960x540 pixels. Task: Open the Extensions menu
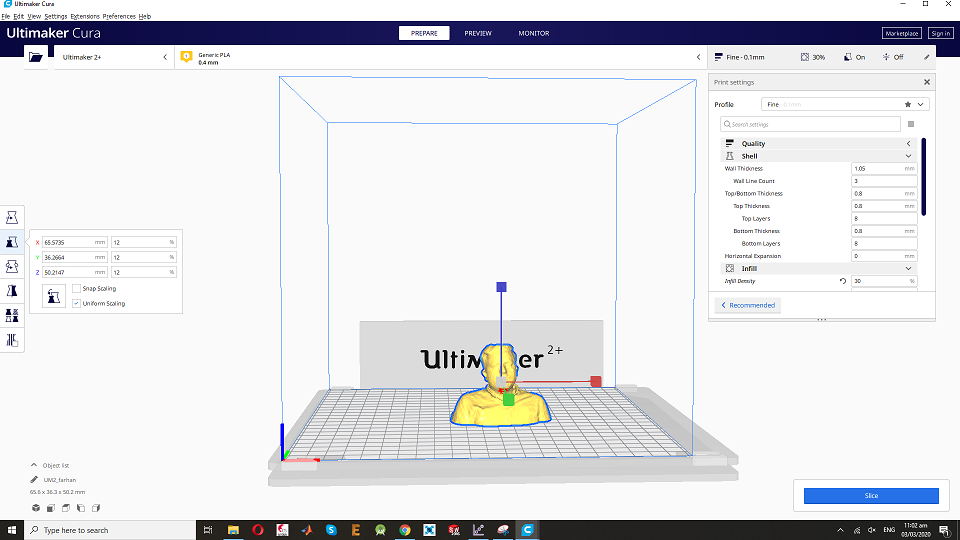coord(85,17)
